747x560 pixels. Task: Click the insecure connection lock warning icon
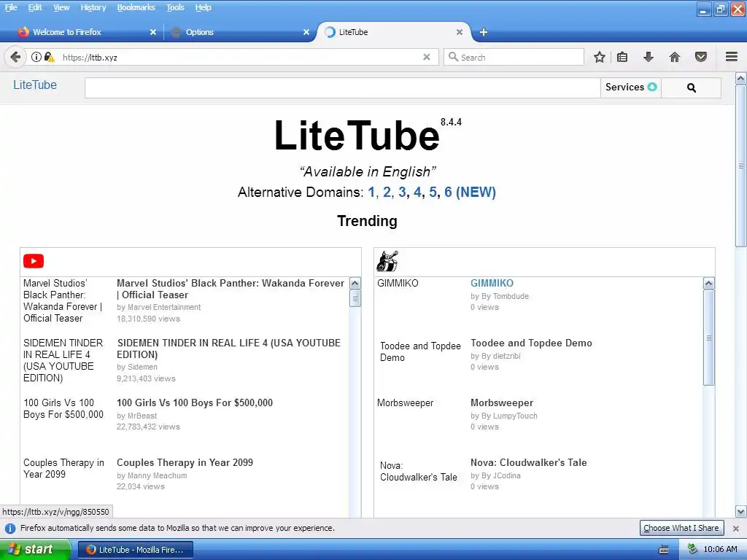49,57
